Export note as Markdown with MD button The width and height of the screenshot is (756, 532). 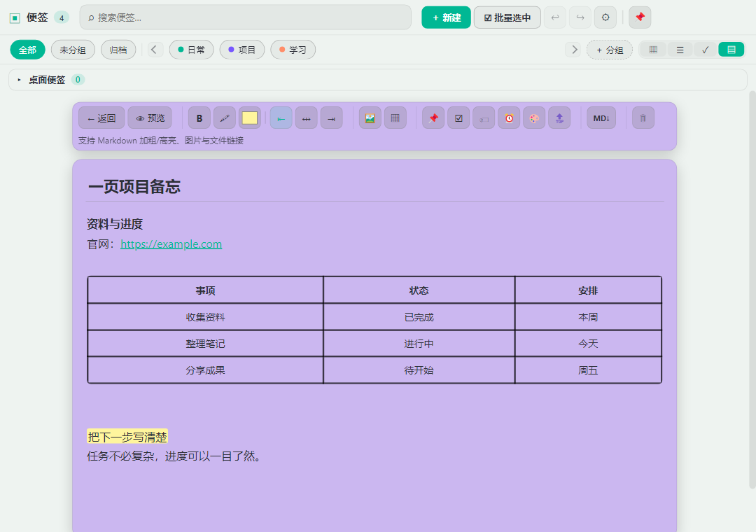click(x=601, y=118)
